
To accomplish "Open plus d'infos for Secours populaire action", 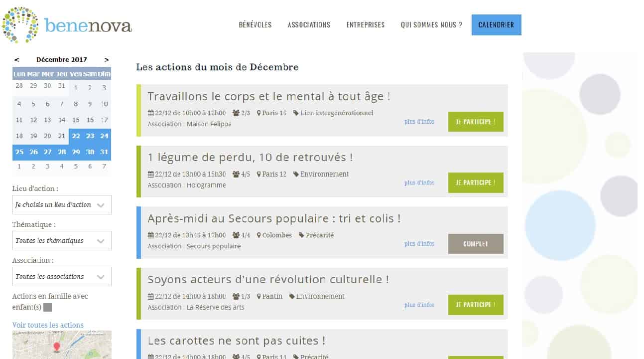I will tap(419, 244).
